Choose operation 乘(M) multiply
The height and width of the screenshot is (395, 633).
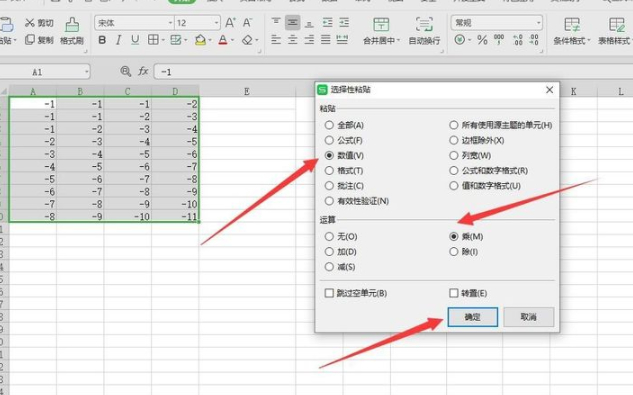pos(466,237)
